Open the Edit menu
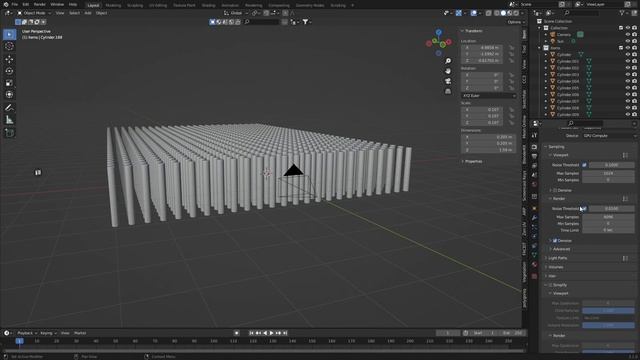Screen dimensions: 640x360 point(26,4)
